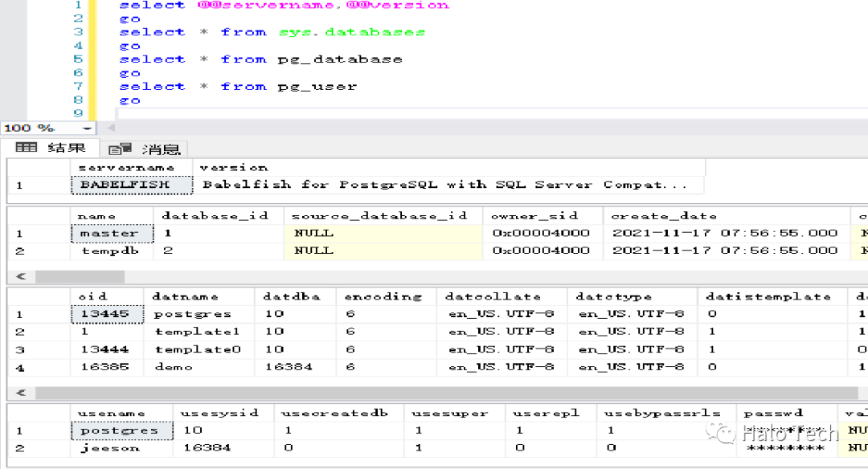Select the passwd cell in jeeson row
The image size is (868, 469).
787,448
